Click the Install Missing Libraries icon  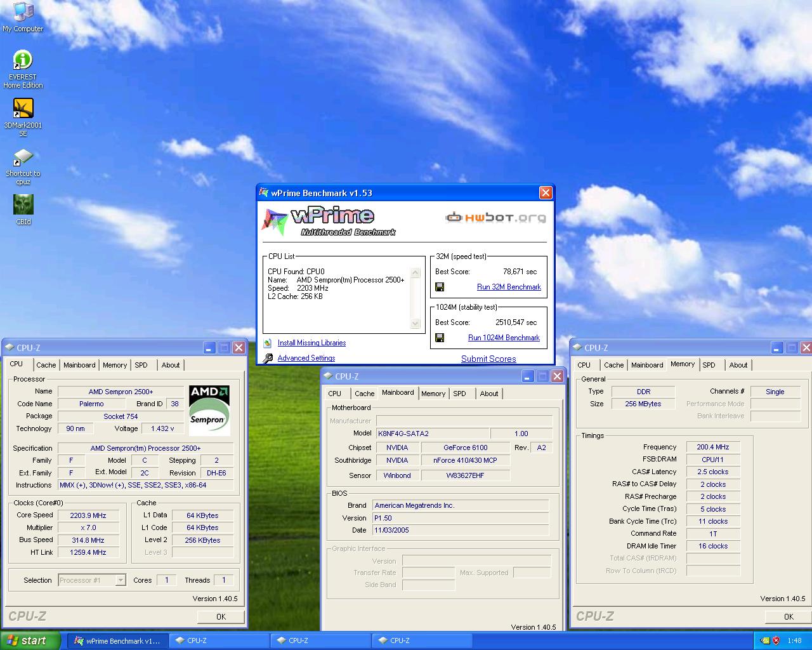268,343
